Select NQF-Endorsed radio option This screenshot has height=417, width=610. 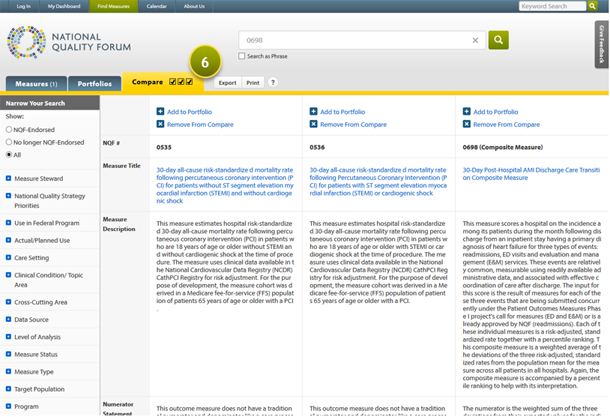[9, 129]
